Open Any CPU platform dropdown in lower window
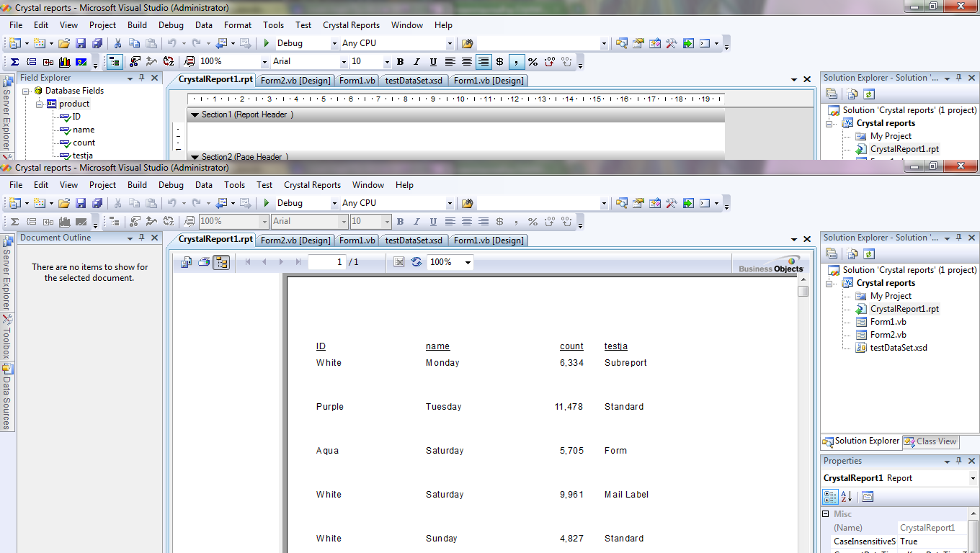 [450, 204]
